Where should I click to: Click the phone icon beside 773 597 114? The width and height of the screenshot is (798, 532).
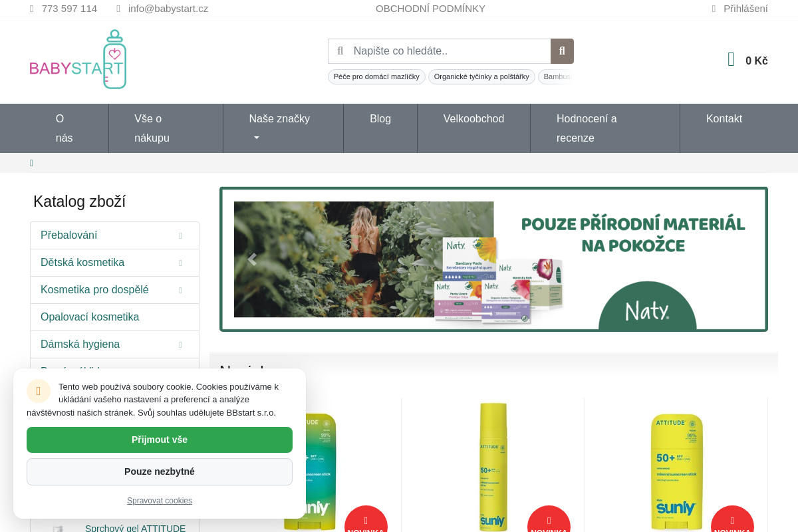pyautogui.click(x=32, y=9)
